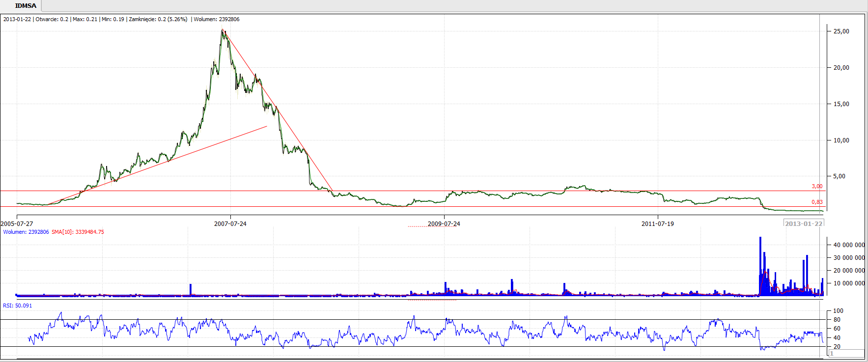Click the field showing 1 below RSI scale
This screenshot has width=868, height=362.
pos(847,353)
